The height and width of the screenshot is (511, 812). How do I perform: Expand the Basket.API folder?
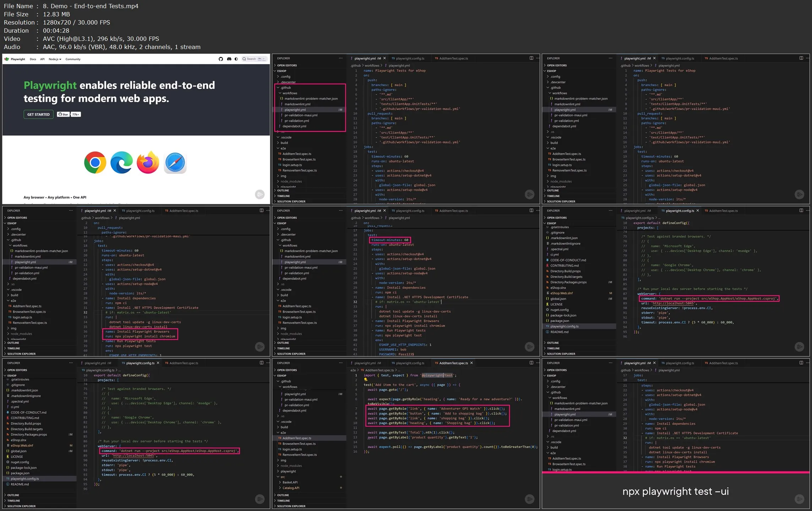pyautogui.click(x=290, y=482)
